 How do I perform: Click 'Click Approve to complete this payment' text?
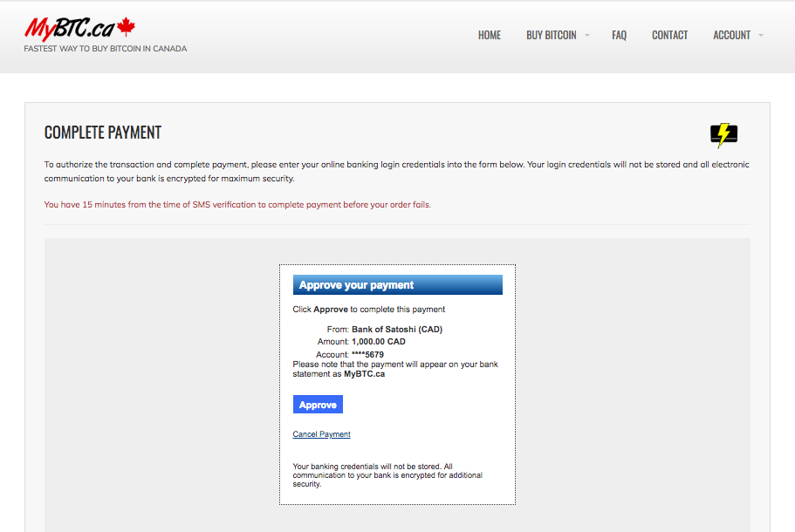tap(368, 310)
